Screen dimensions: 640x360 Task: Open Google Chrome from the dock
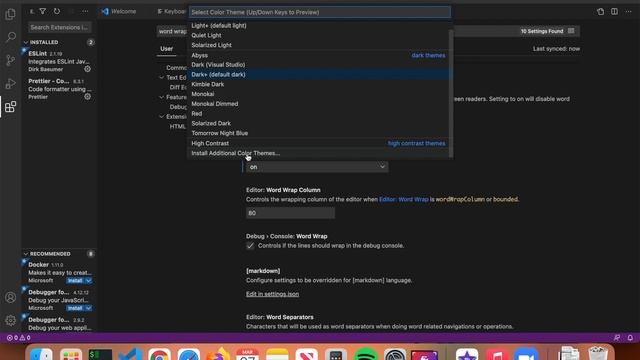159,354
